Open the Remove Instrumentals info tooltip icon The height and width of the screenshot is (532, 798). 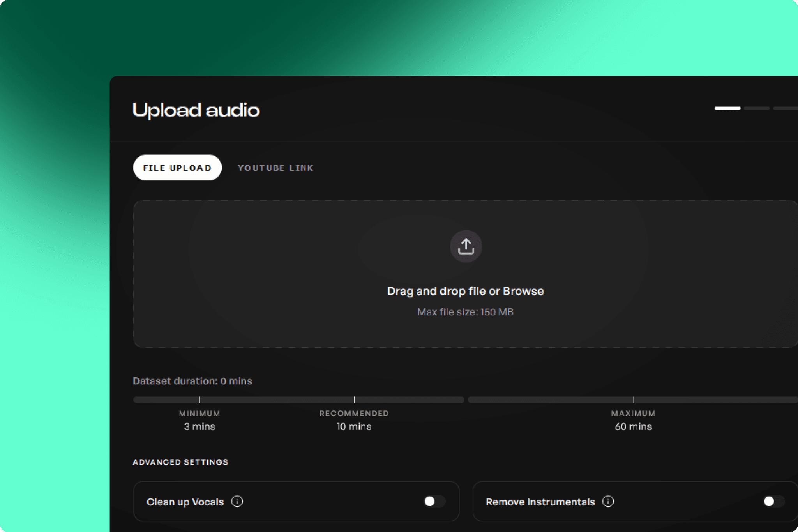pyautogui.click(x=608, y=502)
